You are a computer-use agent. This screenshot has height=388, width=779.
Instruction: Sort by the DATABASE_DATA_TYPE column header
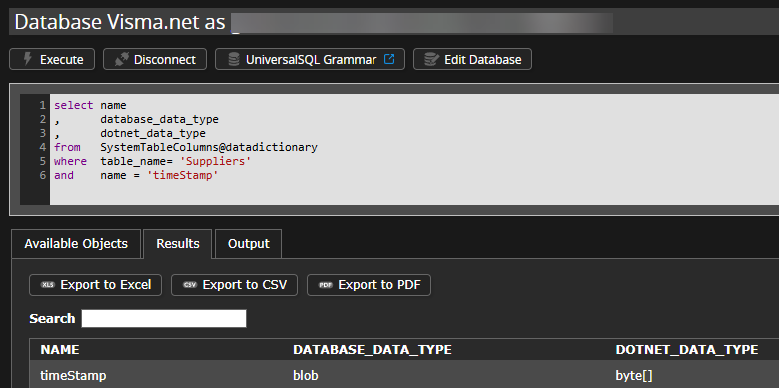pos(372,350)
